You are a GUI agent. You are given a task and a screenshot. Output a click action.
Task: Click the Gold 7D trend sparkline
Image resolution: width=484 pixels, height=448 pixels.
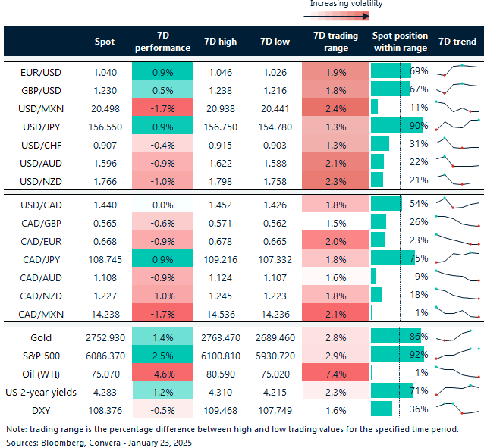tap(457, 335)
